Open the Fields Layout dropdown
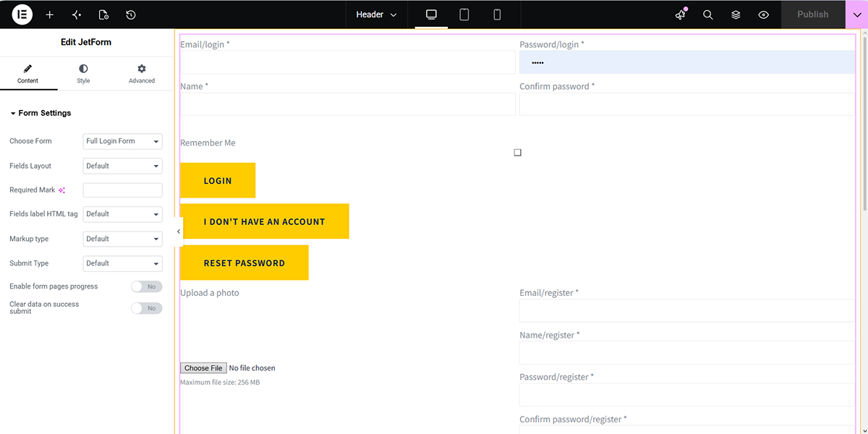This screenshot has height=434, width=868. point(123,166)
